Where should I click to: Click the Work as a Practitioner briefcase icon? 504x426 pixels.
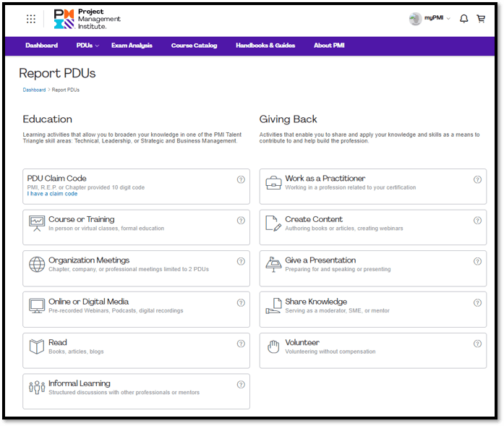pyautogui.click(x=273, y=182)
